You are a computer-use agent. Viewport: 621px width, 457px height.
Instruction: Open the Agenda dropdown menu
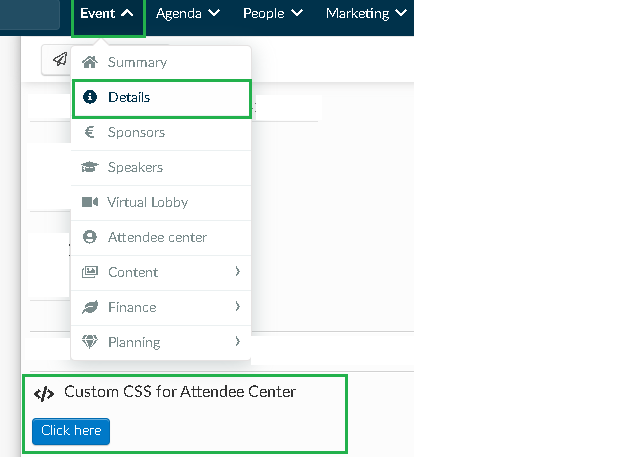pyautogui.click(x=188, y=14)
